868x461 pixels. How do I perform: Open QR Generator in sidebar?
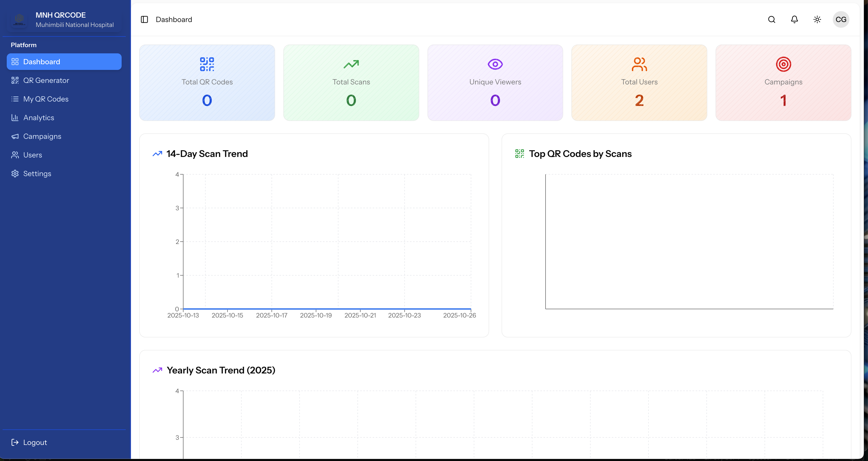pyautogui.click(x=46, y=80)
